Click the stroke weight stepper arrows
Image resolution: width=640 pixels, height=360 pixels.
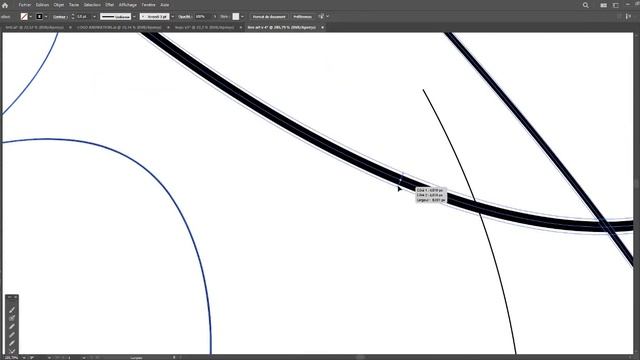tap(73, 17)
